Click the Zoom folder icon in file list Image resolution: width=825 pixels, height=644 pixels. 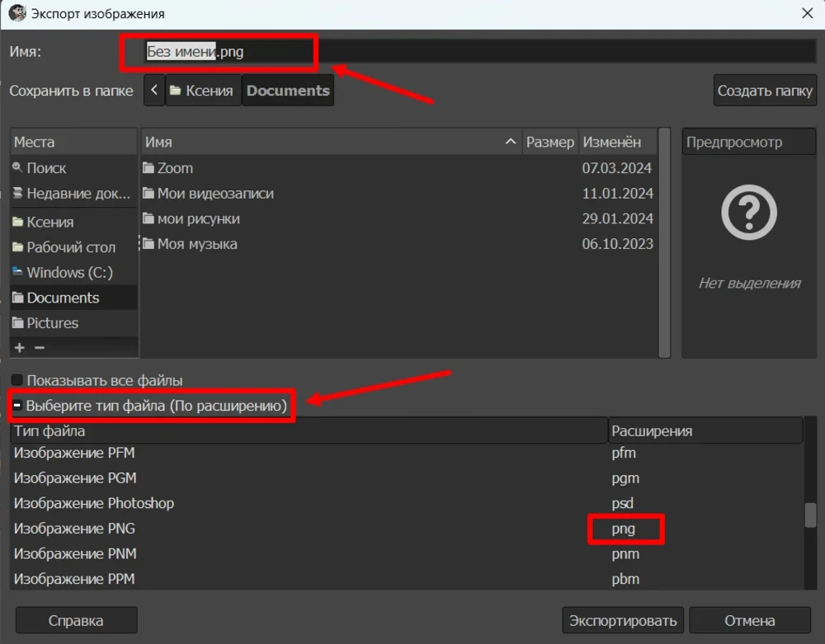[x=148, y=168]
